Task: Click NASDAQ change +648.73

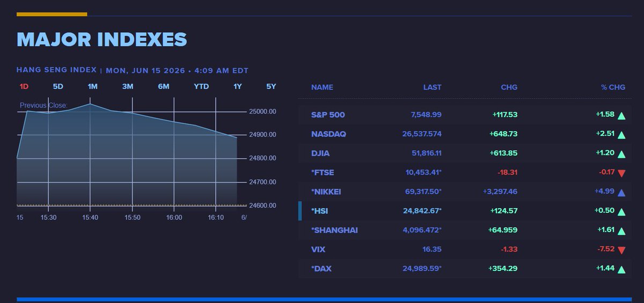Action: (x=504, y=134)
